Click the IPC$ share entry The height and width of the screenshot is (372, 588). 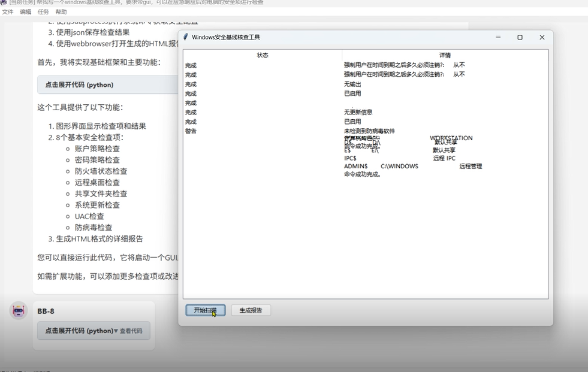pos(350,158)
